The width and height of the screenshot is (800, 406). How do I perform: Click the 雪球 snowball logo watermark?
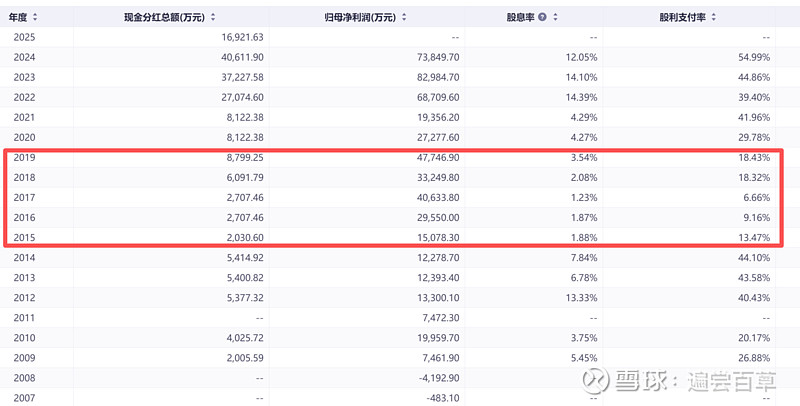599,381
